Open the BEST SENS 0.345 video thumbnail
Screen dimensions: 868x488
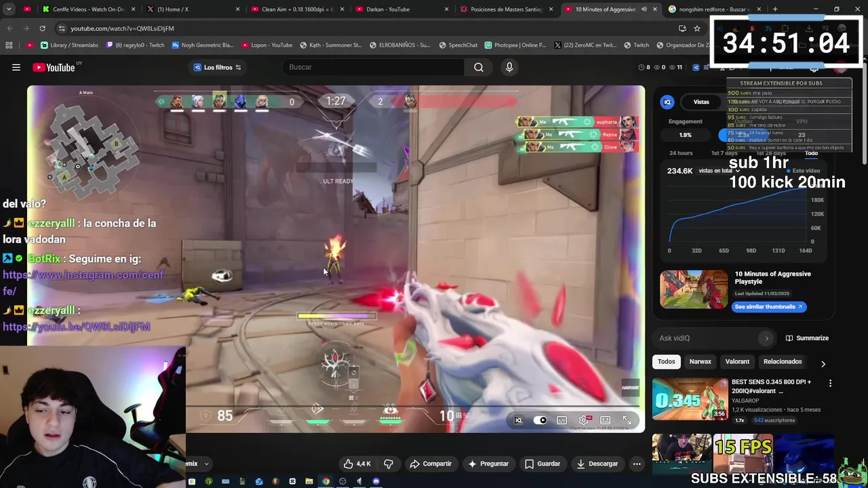pos(690,399)
